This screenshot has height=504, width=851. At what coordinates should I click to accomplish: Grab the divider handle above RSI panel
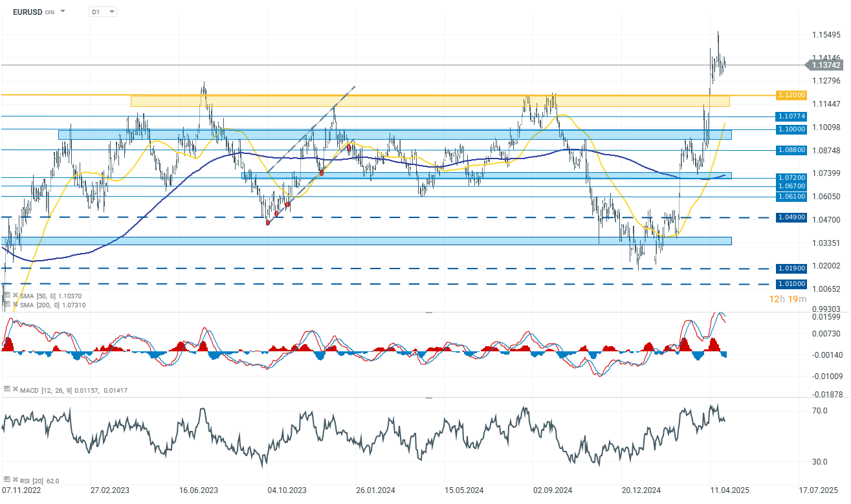[428, 398]
